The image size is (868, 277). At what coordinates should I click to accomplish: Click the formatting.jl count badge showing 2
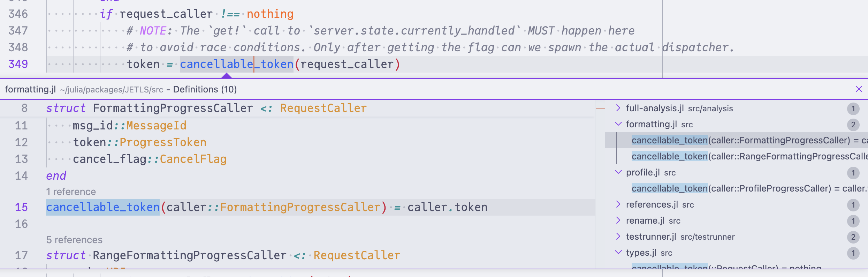coord(853,125)
